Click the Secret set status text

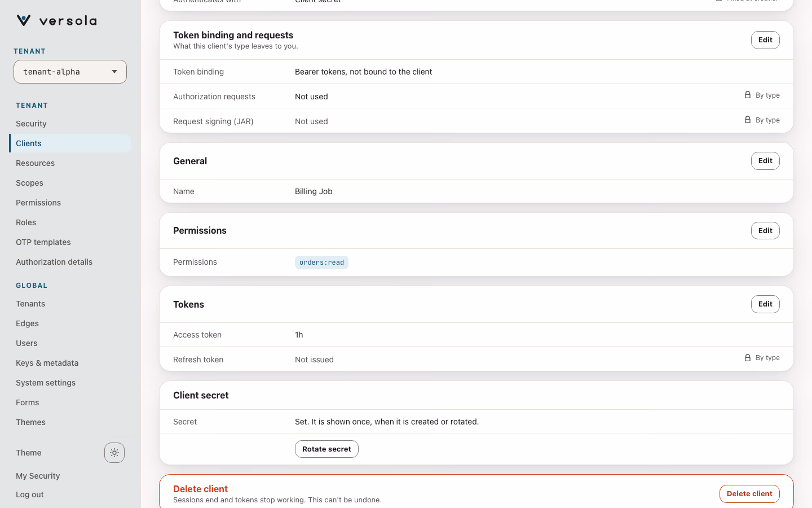click(x=387, y=422)
